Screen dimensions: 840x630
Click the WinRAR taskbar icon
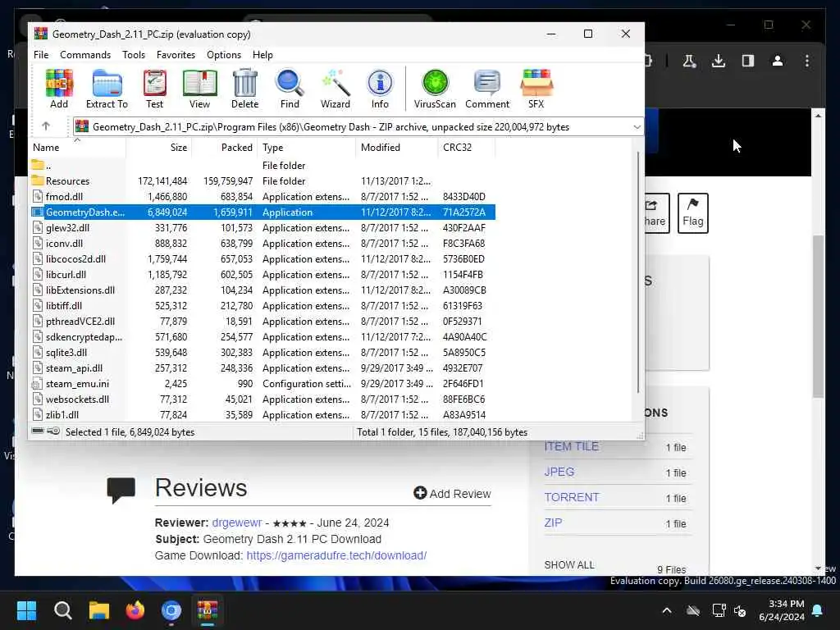[208, 610]
